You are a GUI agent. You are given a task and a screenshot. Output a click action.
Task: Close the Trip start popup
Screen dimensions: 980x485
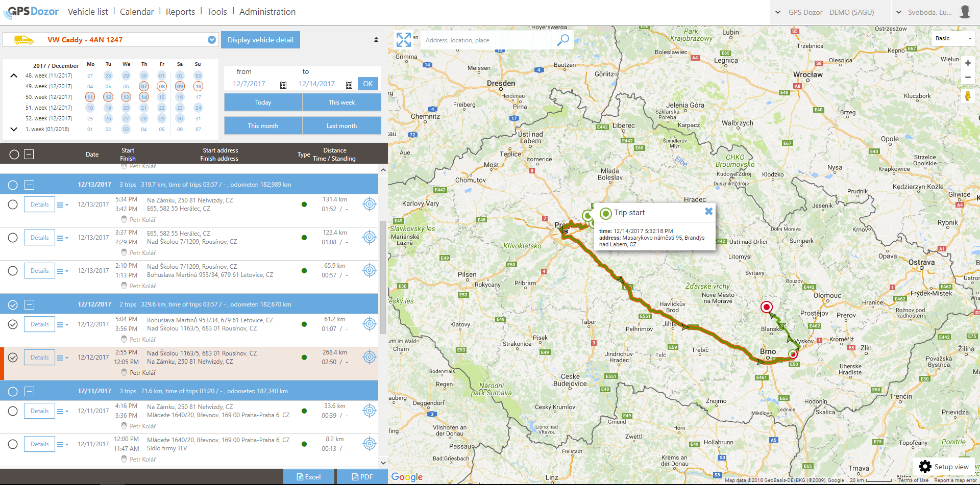coord(708,212)
